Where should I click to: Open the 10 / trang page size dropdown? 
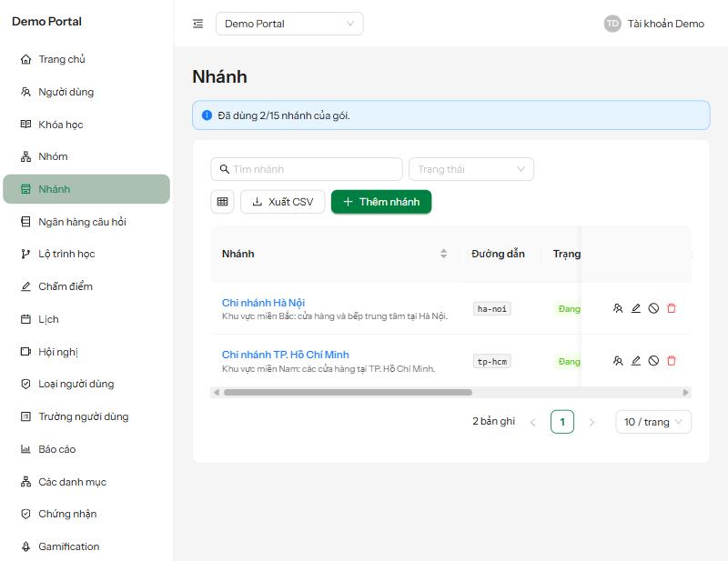(x=653, y=422)
